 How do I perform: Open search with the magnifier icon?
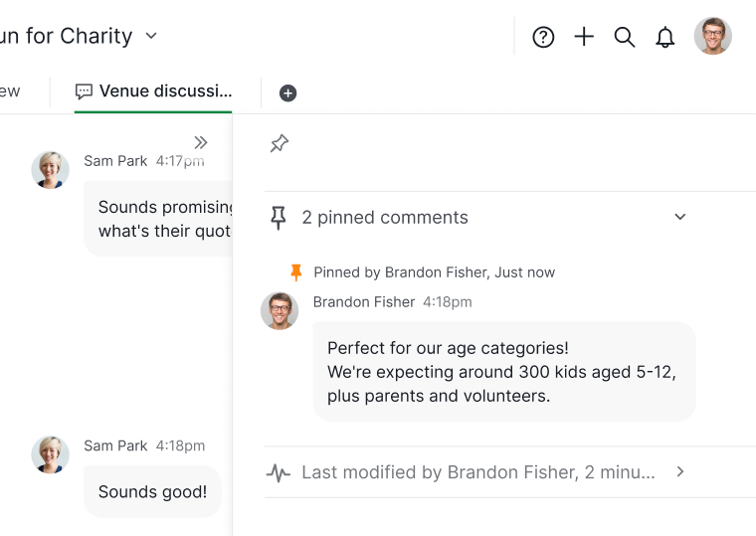point(625,37)
